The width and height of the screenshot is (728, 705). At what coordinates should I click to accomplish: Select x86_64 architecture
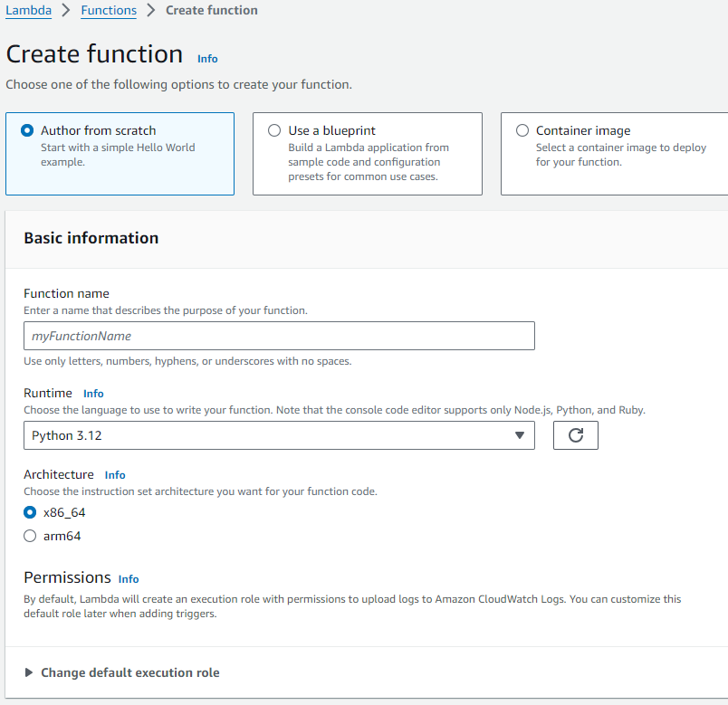(x=31, y=512)
